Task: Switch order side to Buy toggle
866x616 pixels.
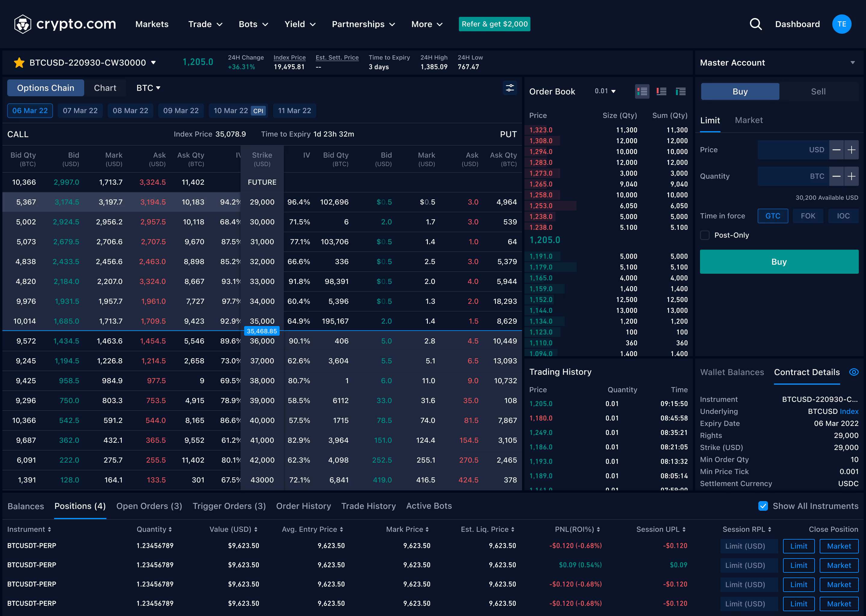Action: 740,91
